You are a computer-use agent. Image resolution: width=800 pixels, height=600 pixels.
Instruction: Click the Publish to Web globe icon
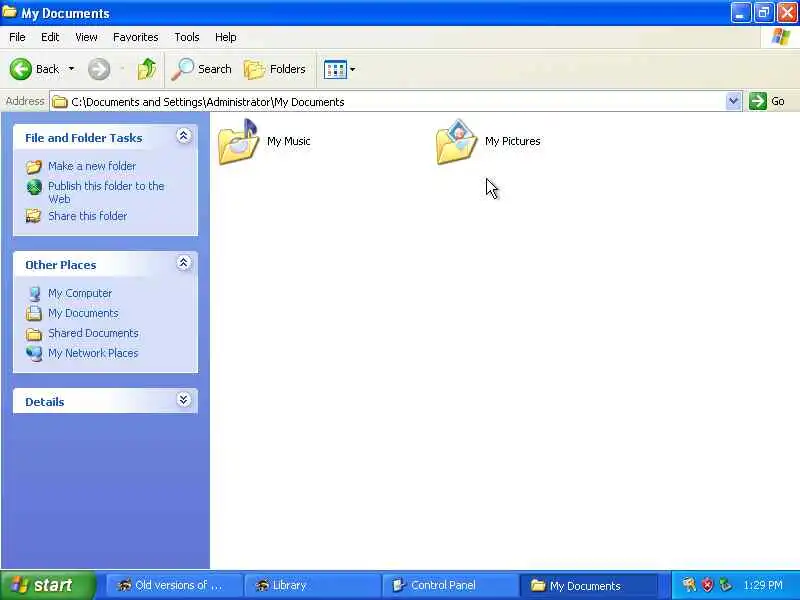[34, 187]
